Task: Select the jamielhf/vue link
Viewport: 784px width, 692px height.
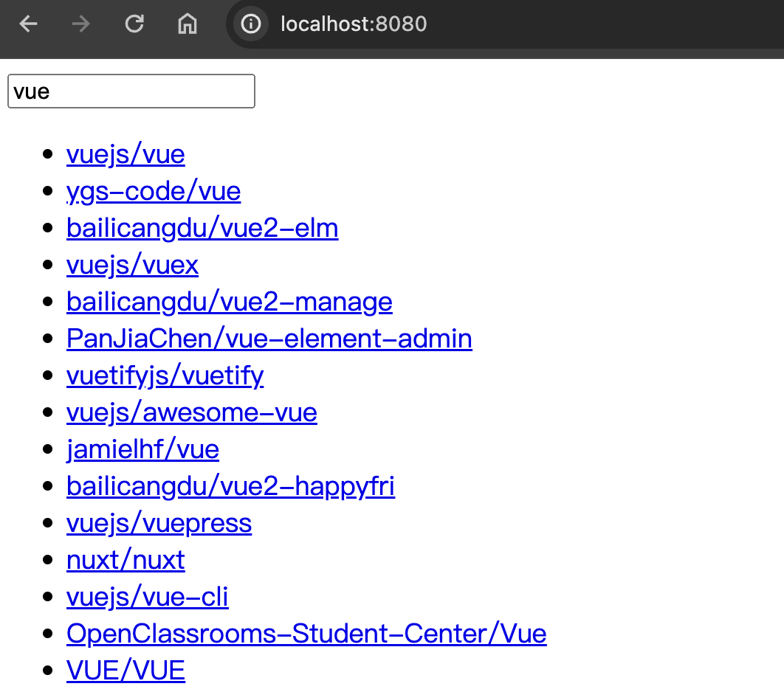Action: coord(143,449)
